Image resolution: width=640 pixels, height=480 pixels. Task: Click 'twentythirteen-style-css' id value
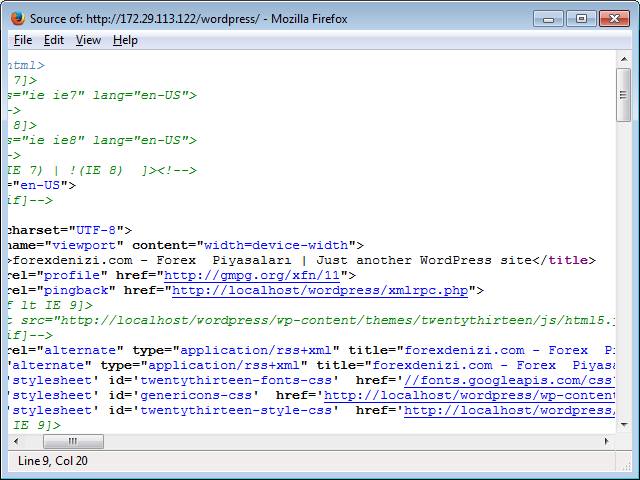[x=236, y=410]
